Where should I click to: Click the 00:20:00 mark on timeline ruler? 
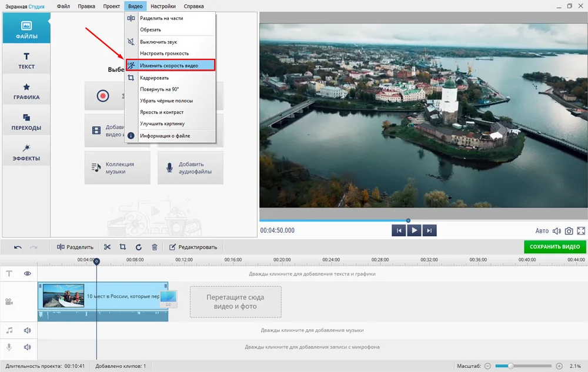tap(282, 260)
